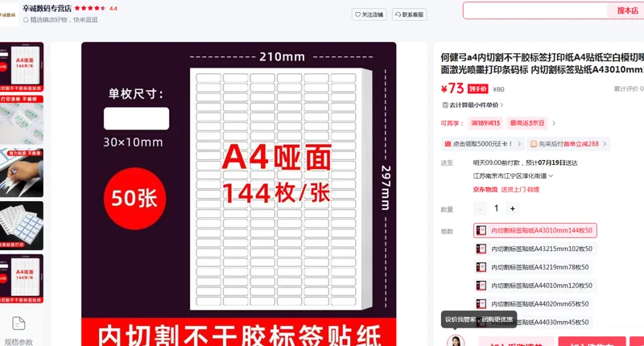This screenshot has height=346, width=644.
Task: Click the heart icon in 关注店铺
Action: pyautogui.click(x=357, y=14)
